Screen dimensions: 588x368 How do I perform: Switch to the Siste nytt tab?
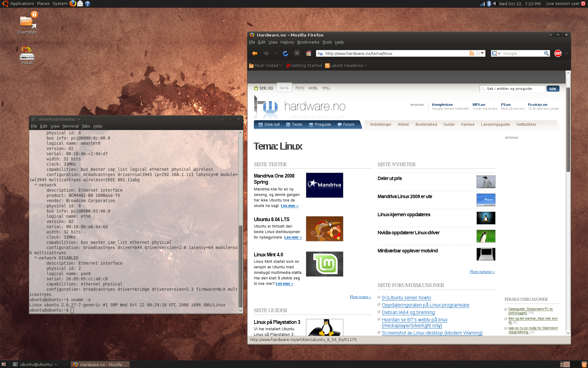(x=269, y=125)
